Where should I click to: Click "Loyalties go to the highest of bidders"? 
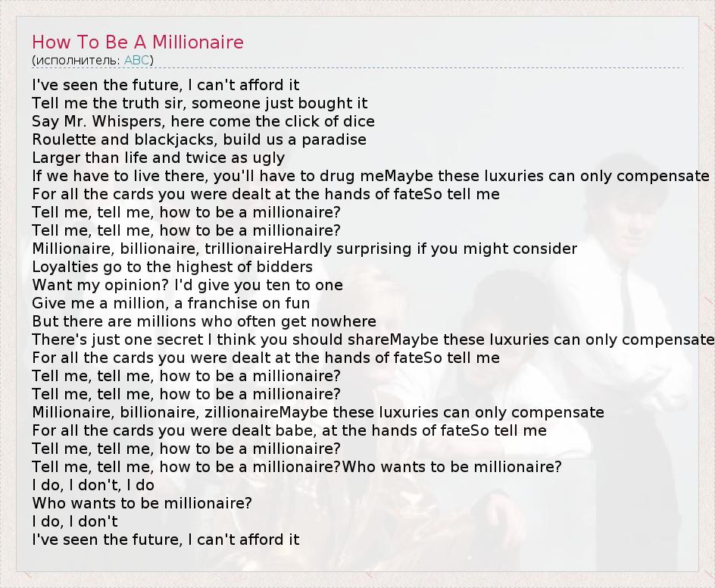172,267
